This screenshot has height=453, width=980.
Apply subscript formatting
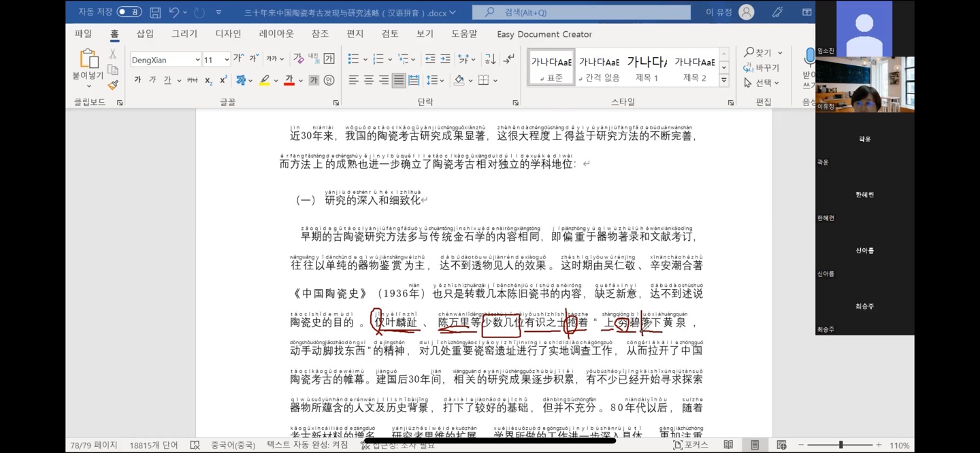pyautogui.click(x=209, y=80)
